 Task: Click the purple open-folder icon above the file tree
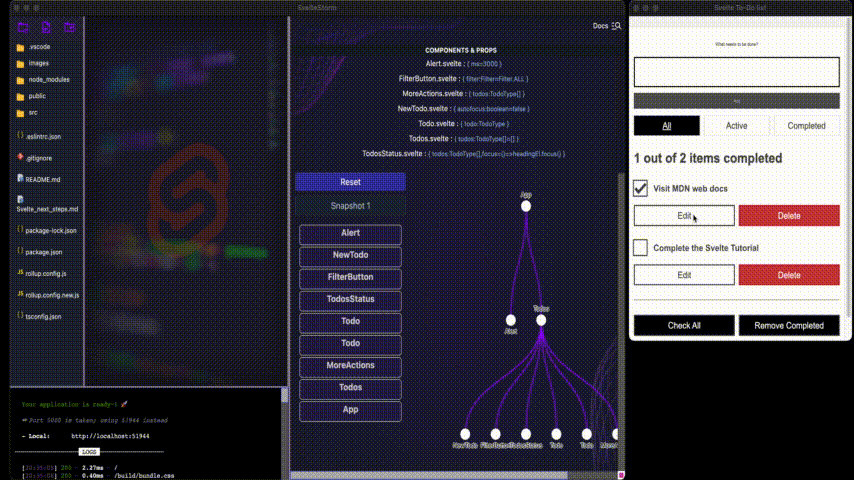(x=23, y=27)
